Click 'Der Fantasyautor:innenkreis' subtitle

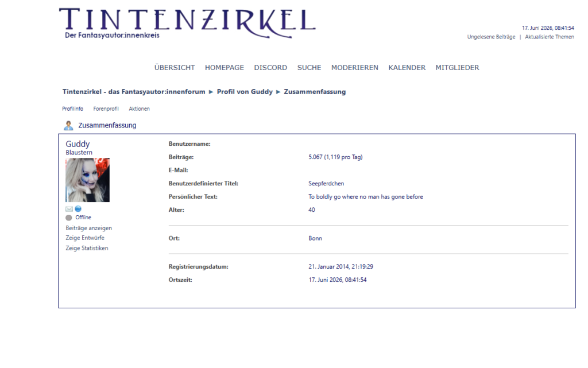click(112, 35)
